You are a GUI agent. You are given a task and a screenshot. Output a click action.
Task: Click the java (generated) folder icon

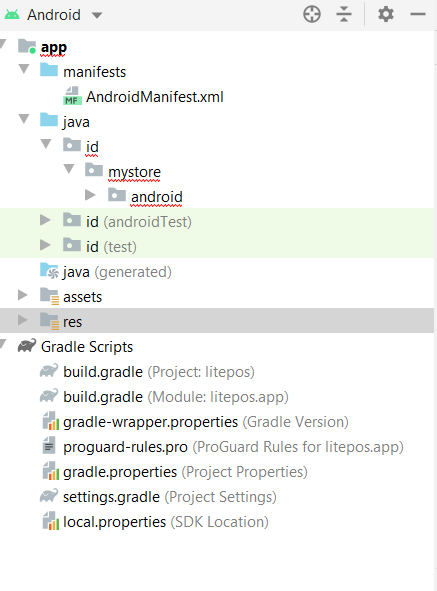[49, 271]
